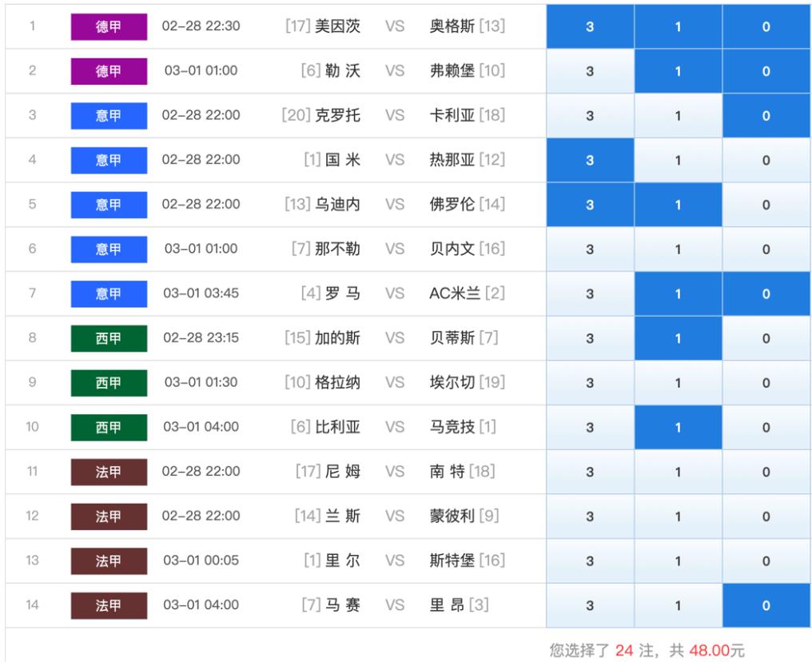Click the 意甲 badge on row 4
This screenshot has height=662, width=812.
[109, 160]
